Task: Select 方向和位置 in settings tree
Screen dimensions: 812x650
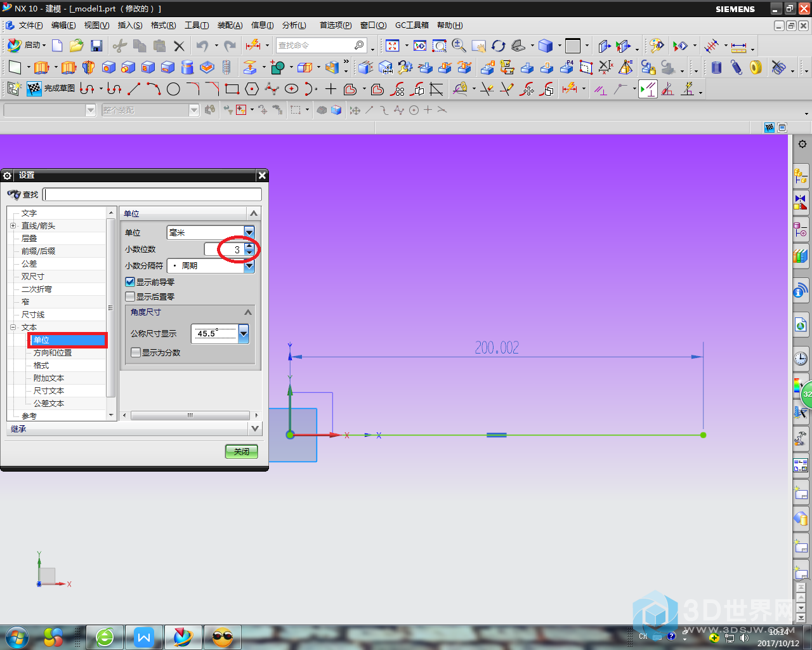Action: click(53, 352)
